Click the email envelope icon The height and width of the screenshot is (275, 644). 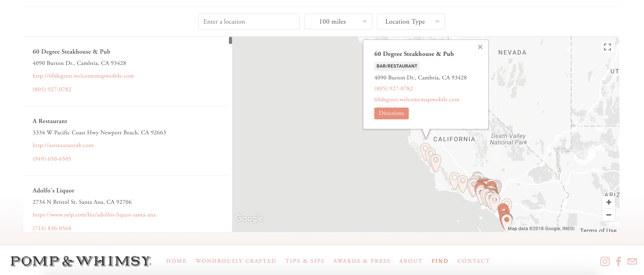(x=632, y=261)
